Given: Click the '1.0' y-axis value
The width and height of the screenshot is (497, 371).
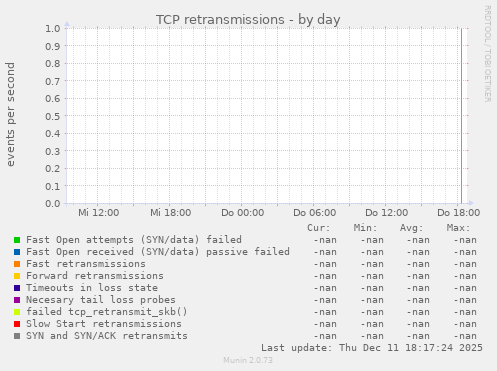Looking at the screenshot, I should 53,28.
